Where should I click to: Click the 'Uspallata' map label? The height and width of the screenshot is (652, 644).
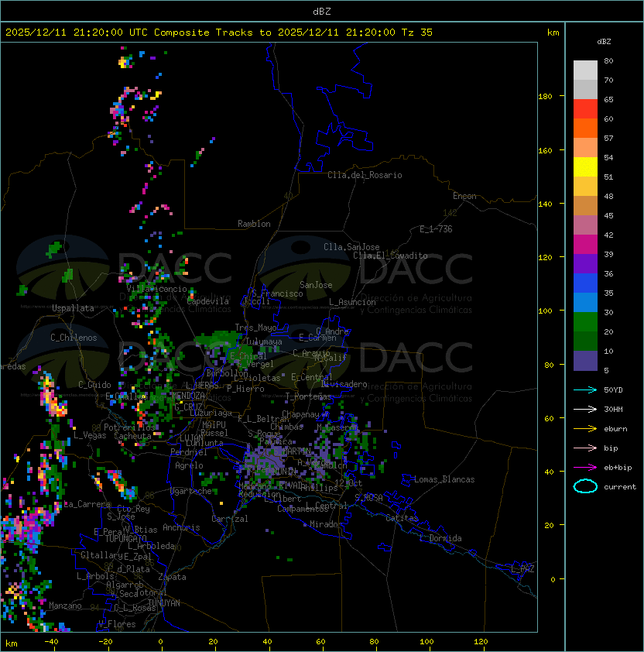coord(73,308)
